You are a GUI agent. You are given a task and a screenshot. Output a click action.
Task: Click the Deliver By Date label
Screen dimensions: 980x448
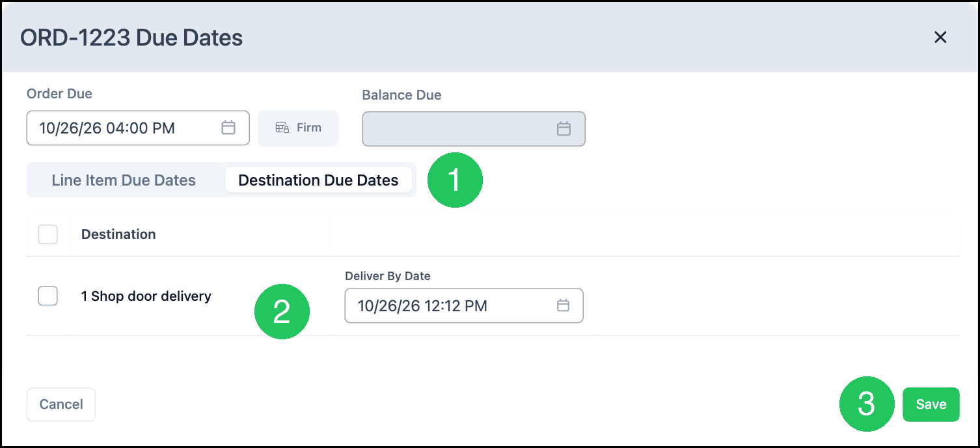[388, 276]
